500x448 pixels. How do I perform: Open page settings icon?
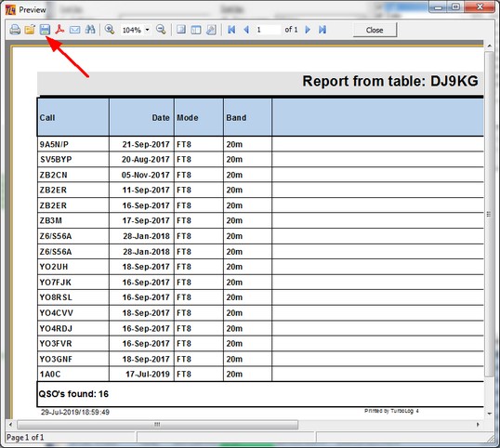pos(211,30)
